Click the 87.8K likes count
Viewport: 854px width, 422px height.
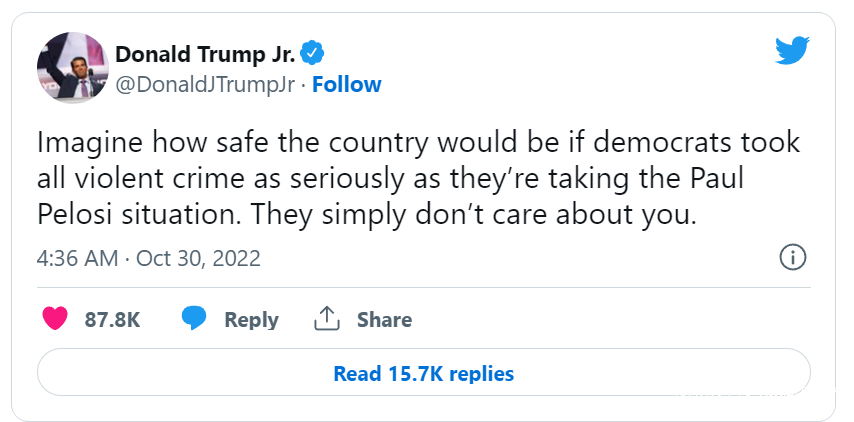point(112,320)
